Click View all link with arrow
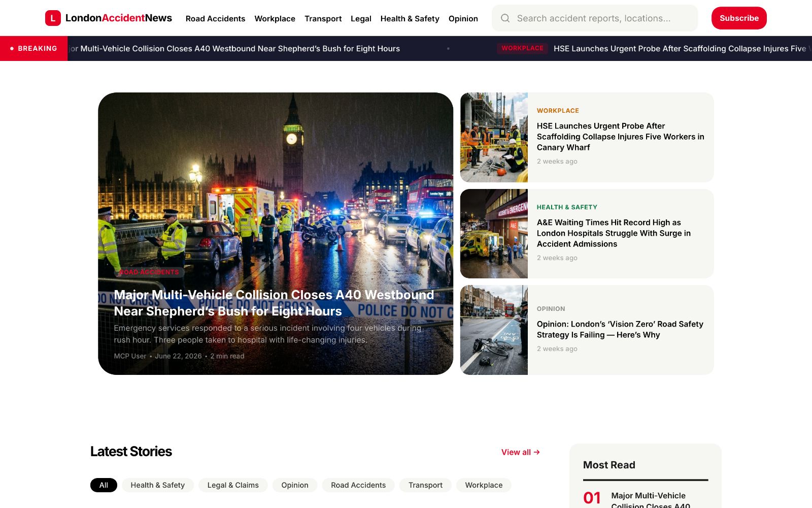The image size is (812, 508). pyautogui.click(x=521, y=452)
